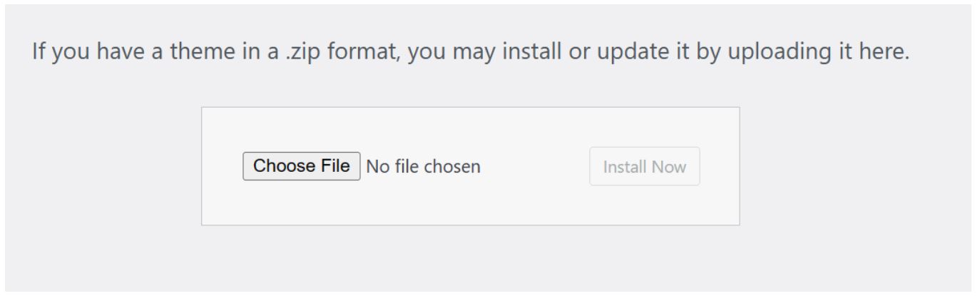The height and width of the screenshot is (296, 980).
Task: Browse for a theme file to upload
Action: coord(301,166)
